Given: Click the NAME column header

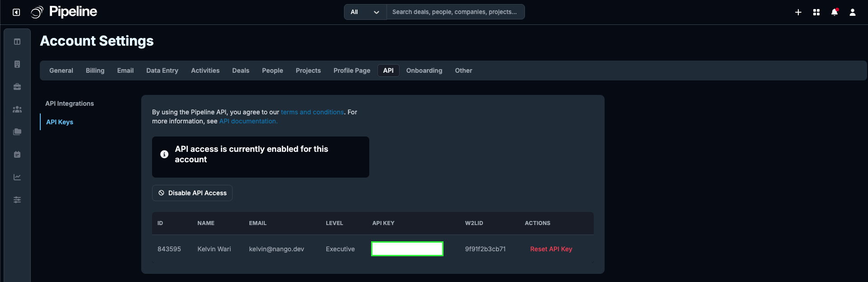Looking at the screenshot, I should pyautogui.click(x=206, y=223).
